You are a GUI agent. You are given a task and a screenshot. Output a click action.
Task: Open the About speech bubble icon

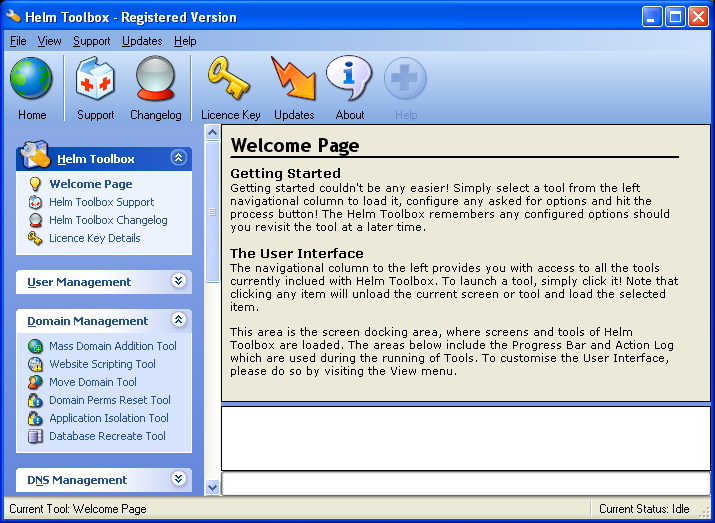coord(349,78)
